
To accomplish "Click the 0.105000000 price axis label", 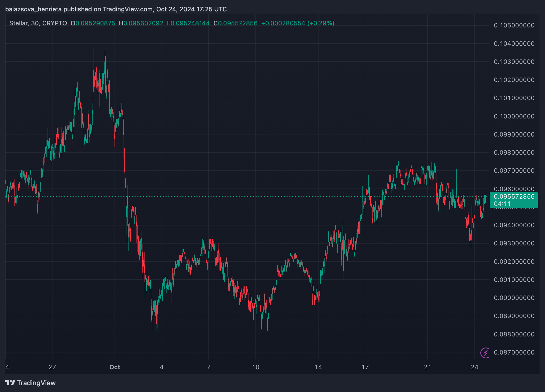I will coord(514,25).
